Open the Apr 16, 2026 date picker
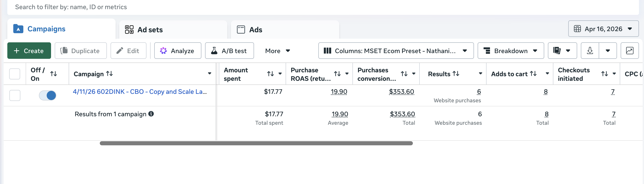The image size is (644, 184). click(x=603, y=29)
